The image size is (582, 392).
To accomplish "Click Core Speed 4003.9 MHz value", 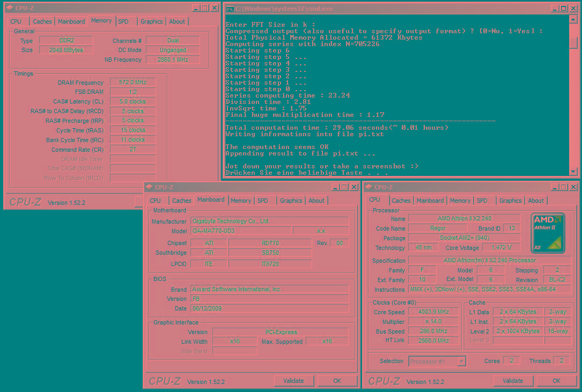I will (x=433, y=312).
